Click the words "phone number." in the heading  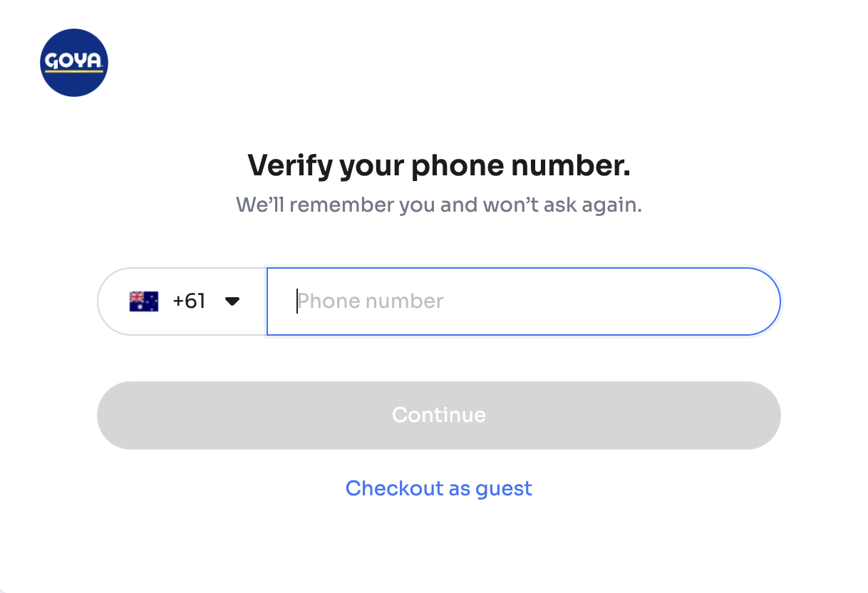[x=520, y=166]
